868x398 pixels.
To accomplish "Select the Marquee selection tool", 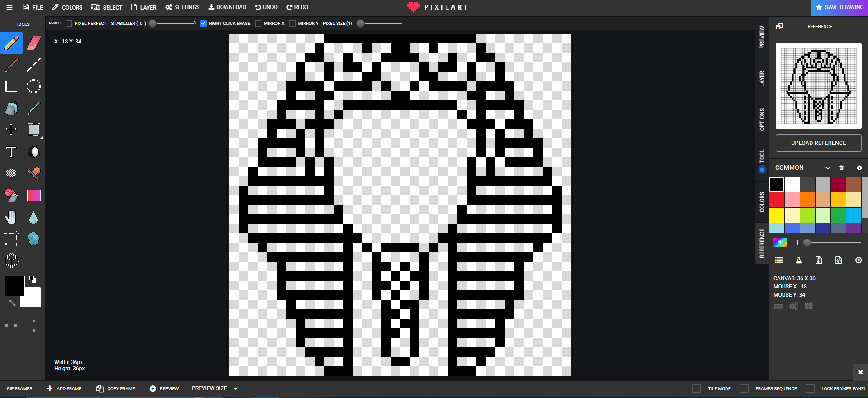I will 11,239.
